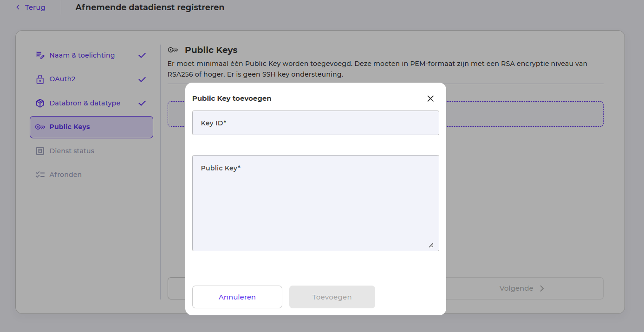Click the pencil icon beside Naam & toelichting
644x332 pixels.
pos(40,55)
